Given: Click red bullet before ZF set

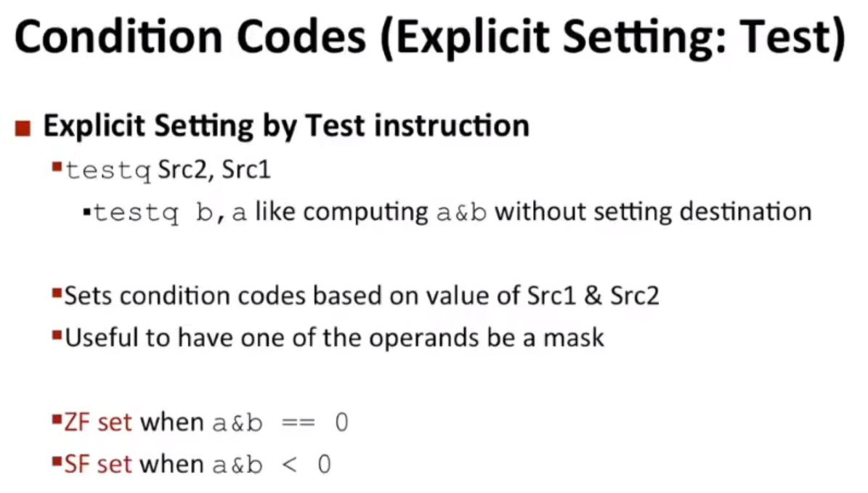Looking at the screenshot, I should pyautogui.click(x=57, y=420).
